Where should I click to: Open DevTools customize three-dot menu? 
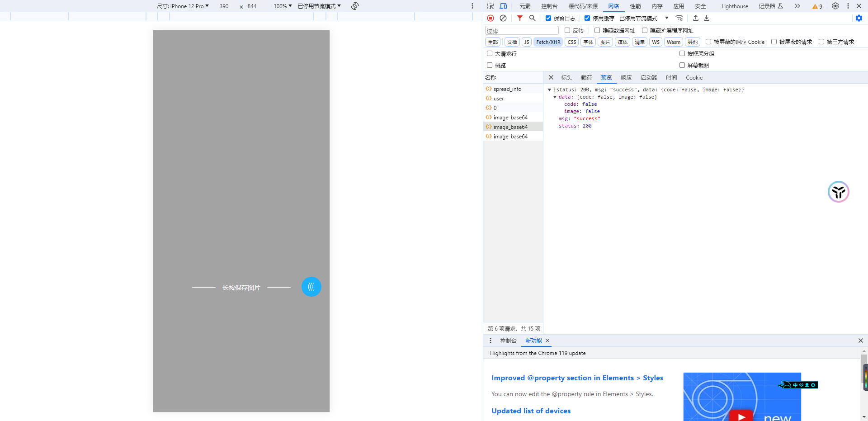pyautogui.click(x=848, y=6)
